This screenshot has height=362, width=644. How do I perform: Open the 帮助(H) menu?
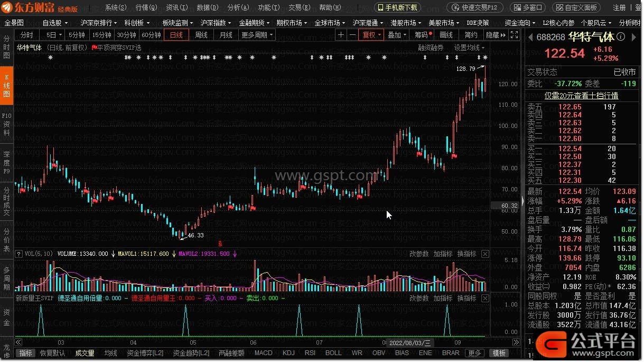click(330, 7)
